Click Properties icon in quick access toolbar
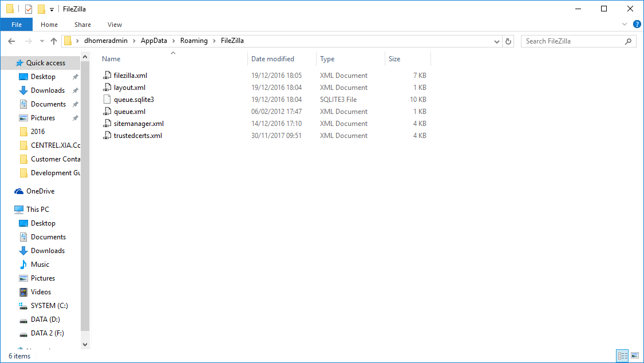The height and width of the screenshot is (363, 644). (29, 9)
